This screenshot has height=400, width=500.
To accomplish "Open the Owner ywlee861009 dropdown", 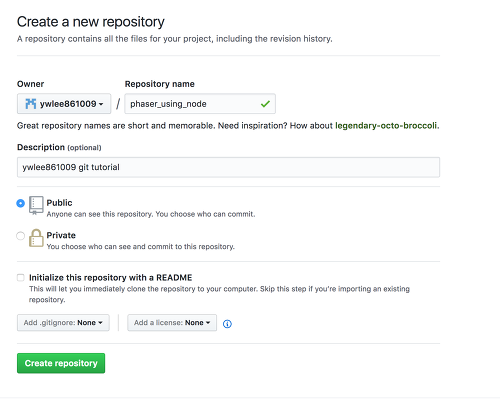I will point(64,104).
